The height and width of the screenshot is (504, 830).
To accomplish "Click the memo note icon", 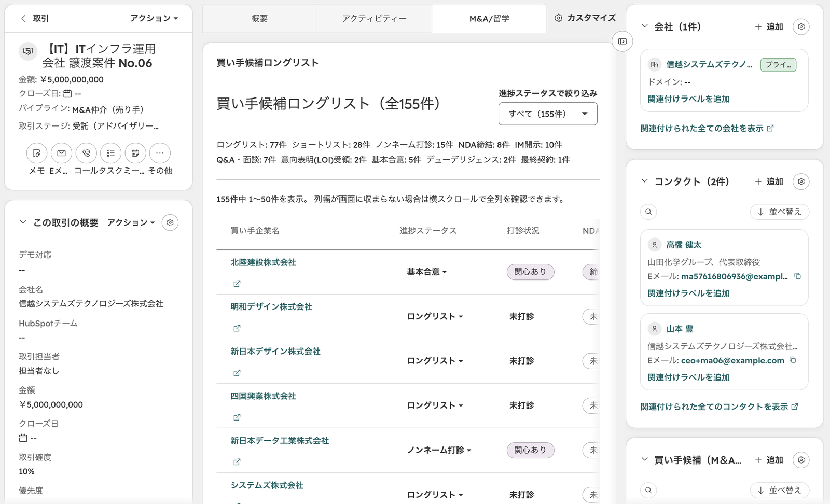I will (37, 153).
